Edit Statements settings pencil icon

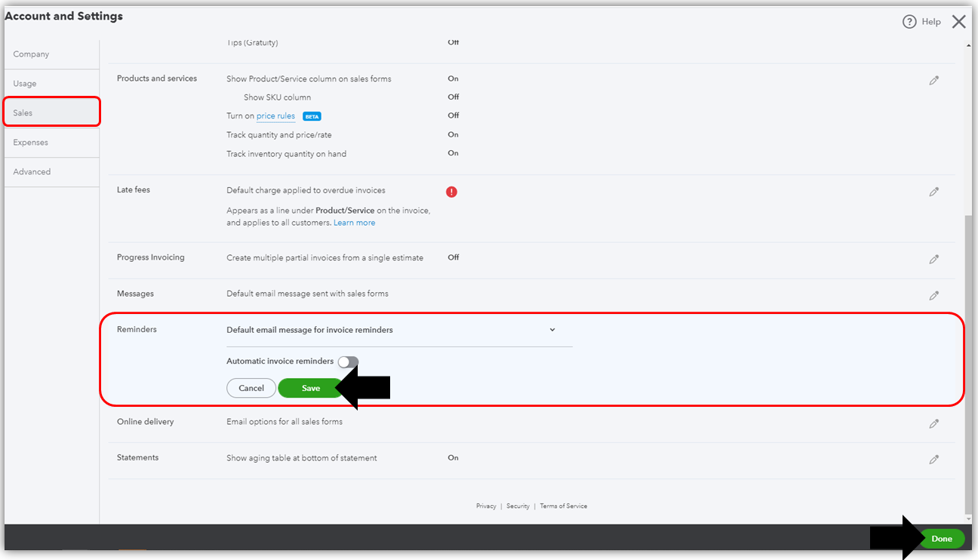tap(933, 459)
